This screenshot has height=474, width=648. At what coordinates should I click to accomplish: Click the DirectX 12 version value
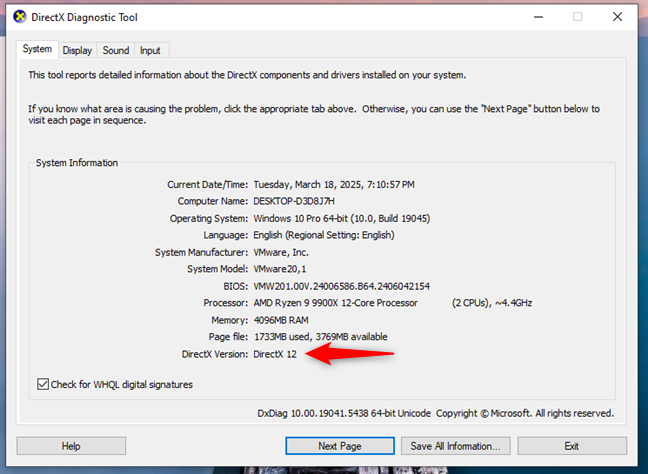[x=275, y=354]
